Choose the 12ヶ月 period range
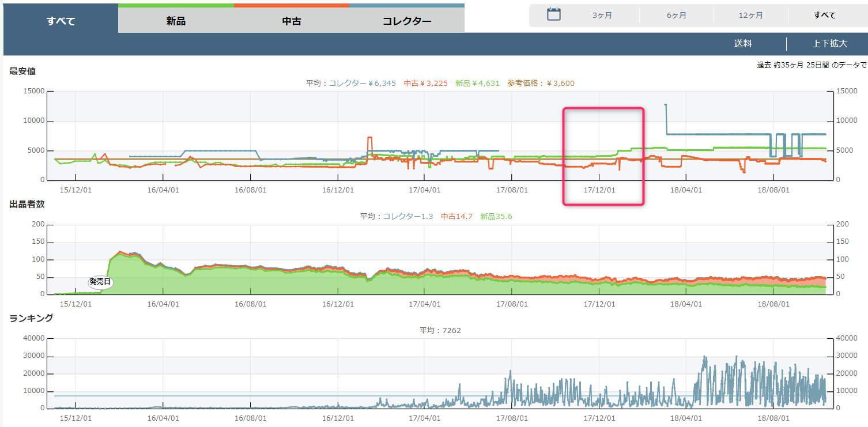Screen dimensions: 868x427 [x=750, y=16]
